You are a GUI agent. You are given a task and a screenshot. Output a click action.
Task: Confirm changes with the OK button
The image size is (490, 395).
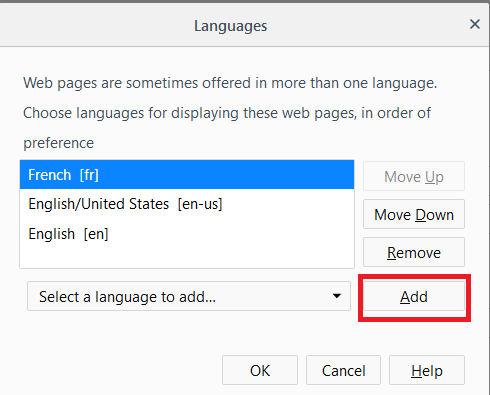click(260, 370)
